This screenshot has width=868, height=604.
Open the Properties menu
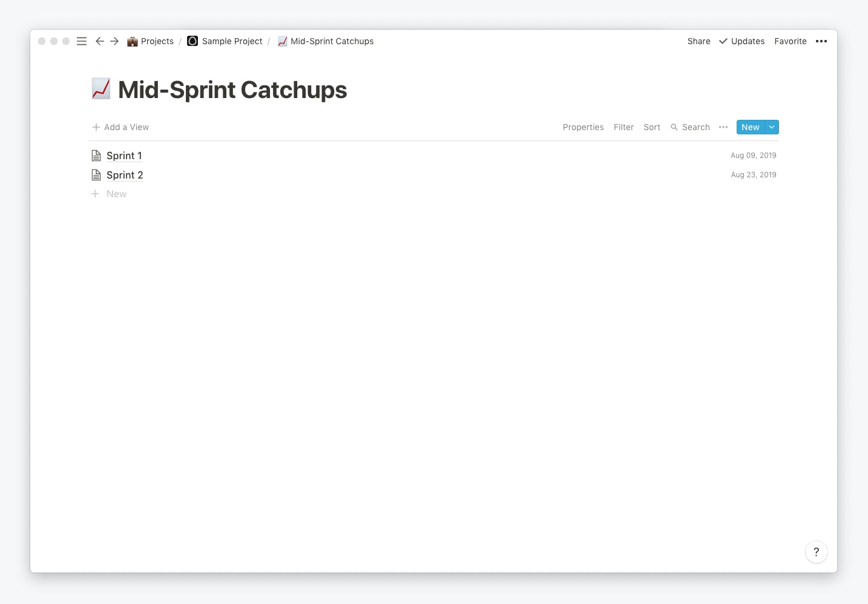coord(584,127)
